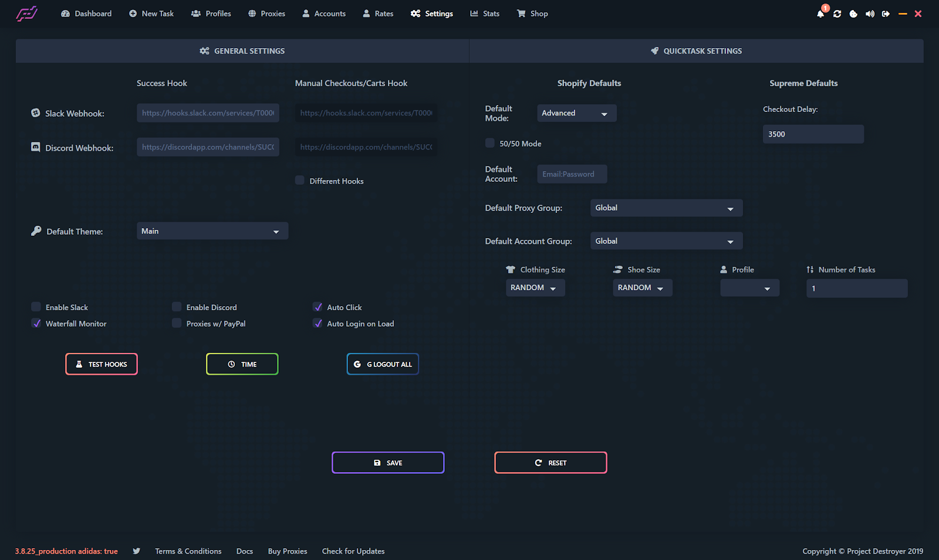Click the Project Destroyer logo

(x=27, y=13)
